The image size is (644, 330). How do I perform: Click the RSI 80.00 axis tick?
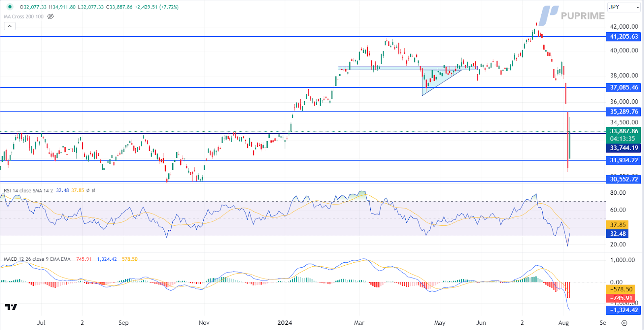[618, 193]
